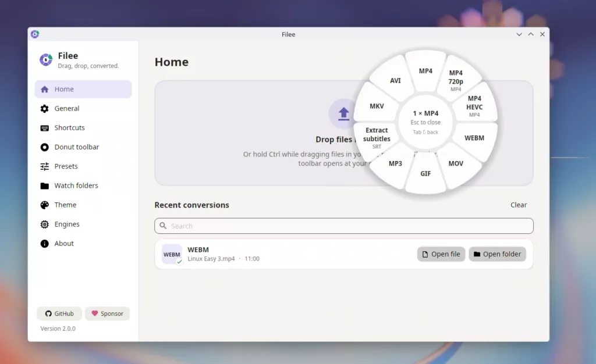Click the donut center showing 1 × MP4
Viewport: 596px width, 364px height.
point(425,122)
